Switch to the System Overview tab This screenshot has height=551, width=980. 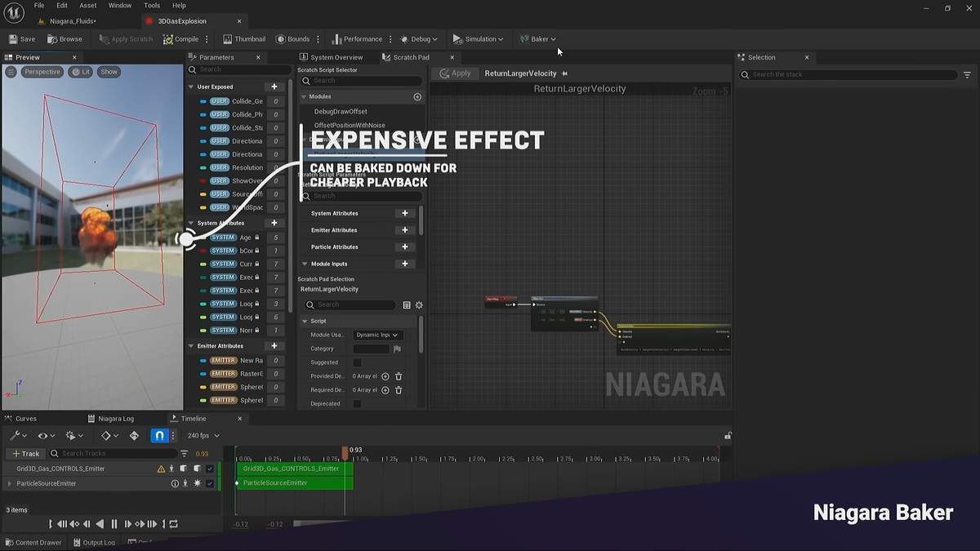(x=331, y=57)
